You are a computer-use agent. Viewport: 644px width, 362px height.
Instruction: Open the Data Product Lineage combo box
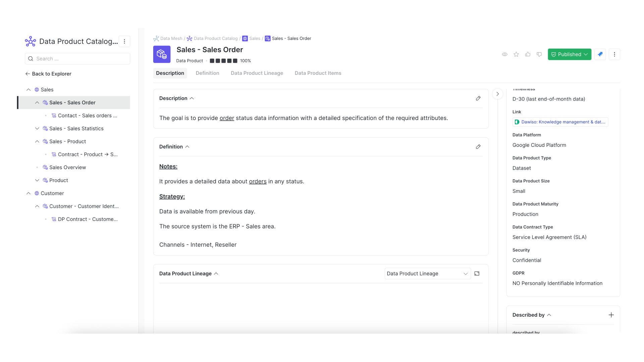pos(427,274)
